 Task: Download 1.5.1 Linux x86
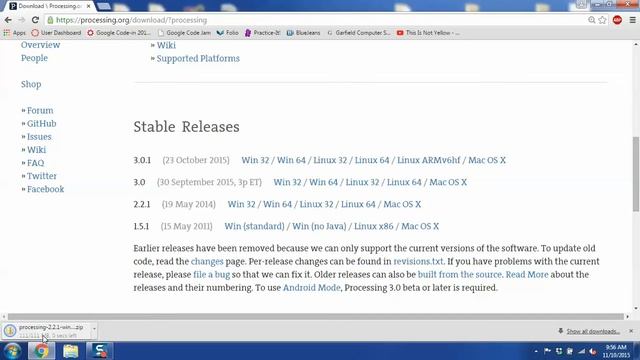[373, 226]
